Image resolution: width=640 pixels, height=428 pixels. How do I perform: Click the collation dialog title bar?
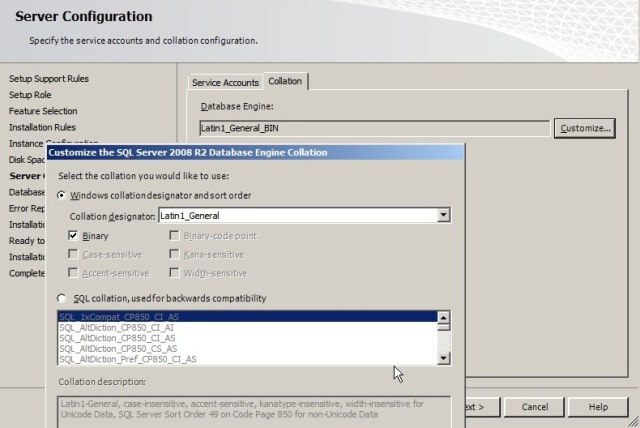tap(256, 153)
